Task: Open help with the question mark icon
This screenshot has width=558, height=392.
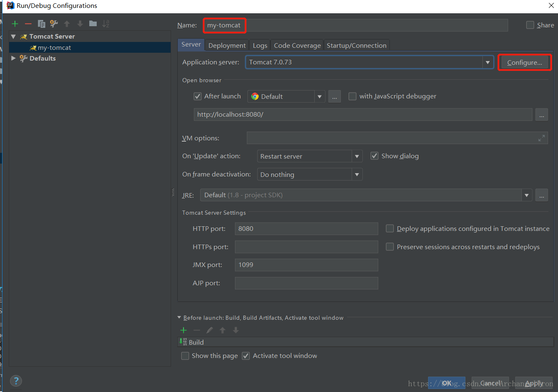Action: [x=16, y=381]
